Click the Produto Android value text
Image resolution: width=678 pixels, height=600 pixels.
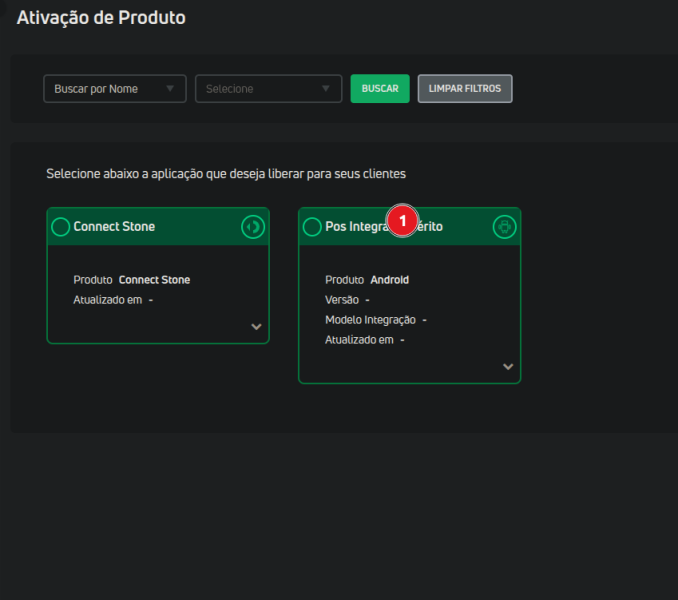click(x=390, y=280)
